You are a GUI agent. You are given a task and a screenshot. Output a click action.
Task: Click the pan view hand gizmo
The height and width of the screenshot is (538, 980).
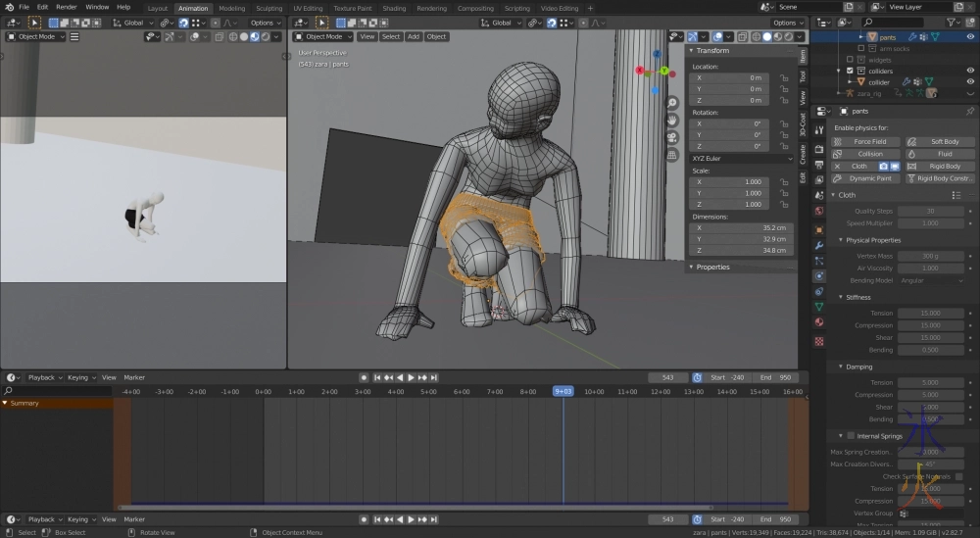[672, 120]
